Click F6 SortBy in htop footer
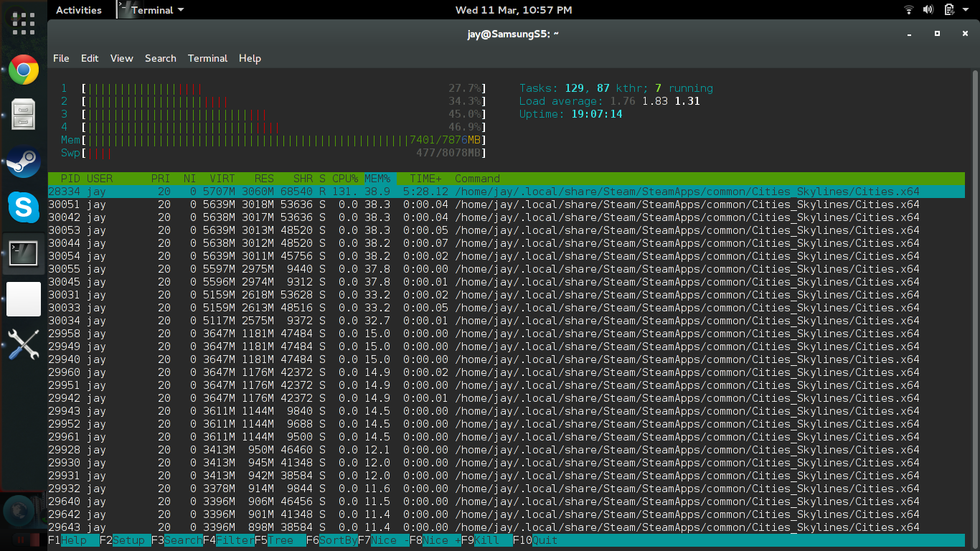This screenshot has width=980, height=551. click(331, 540)
